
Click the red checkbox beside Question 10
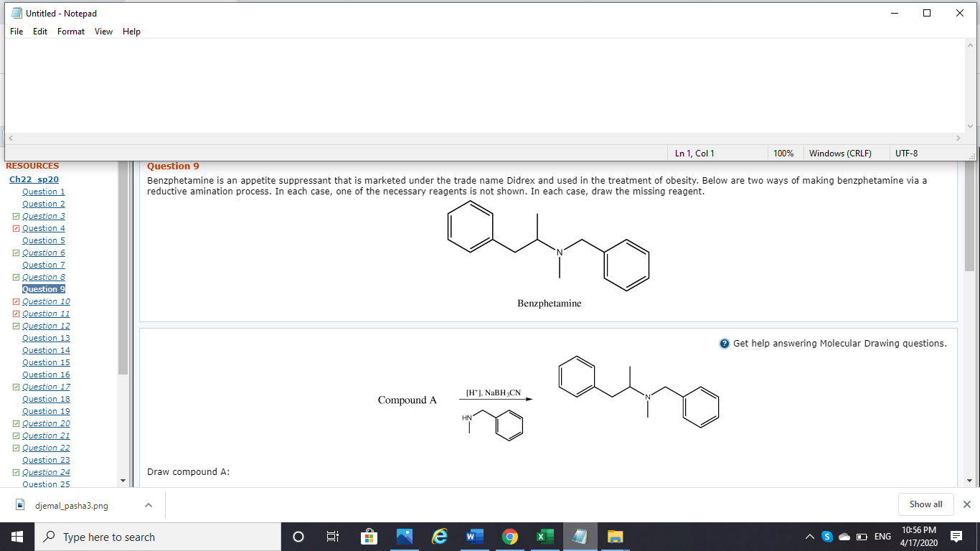tap(16, 301)
